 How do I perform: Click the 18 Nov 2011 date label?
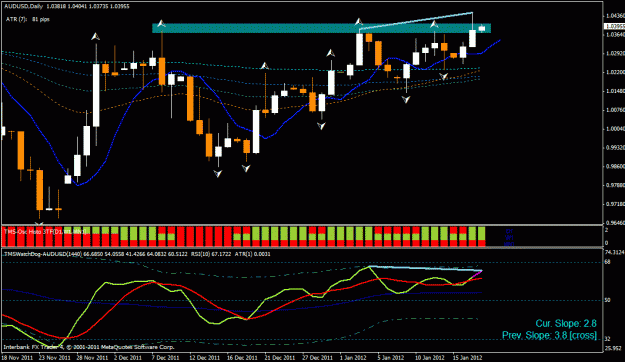(17, 357)
